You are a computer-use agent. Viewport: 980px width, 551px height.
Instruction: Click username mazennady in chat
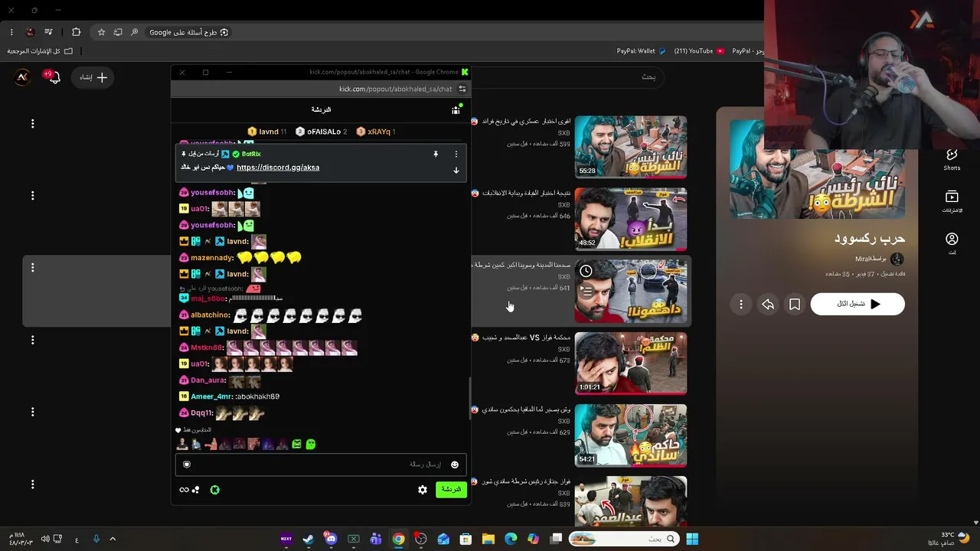(212, 258)
